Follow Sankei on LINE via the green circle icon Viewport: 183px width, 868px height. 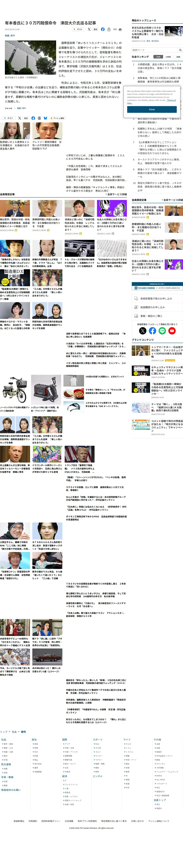162,331
